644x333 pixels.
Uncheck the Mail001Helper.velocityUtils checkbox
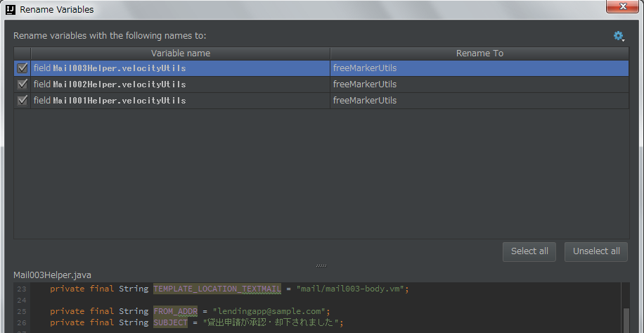(22, 100)
